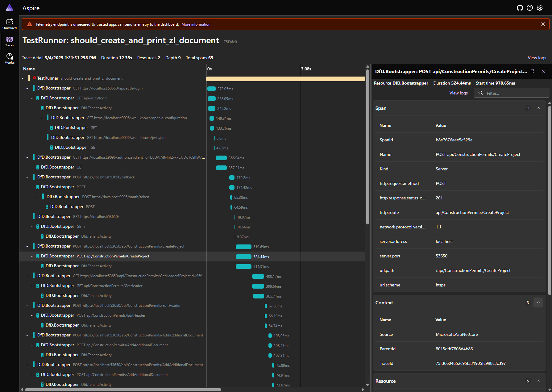Click the http.response.status code 201
The height and width of the screenshot is (392, 552).
(x=439, y=198)
